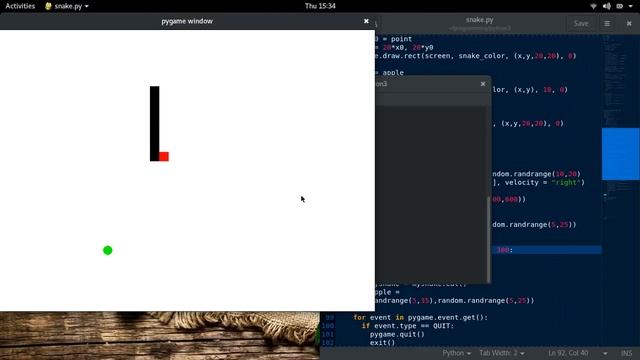Open the snake.py application menu
The image size is (640, 360).
click(x=67, y=6)
